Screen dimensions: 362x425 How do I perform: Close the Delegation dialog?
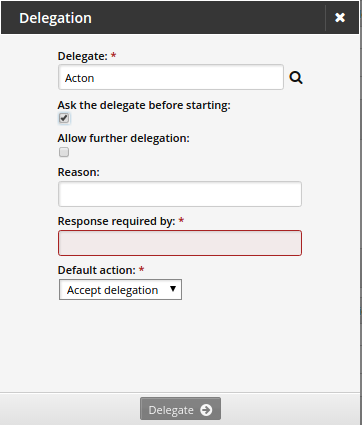pos(340,17)
